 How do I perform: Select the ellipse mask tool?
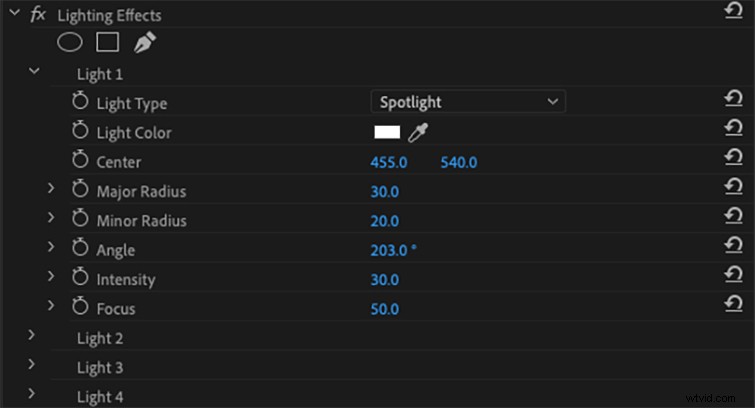click(x=70, y=42)
